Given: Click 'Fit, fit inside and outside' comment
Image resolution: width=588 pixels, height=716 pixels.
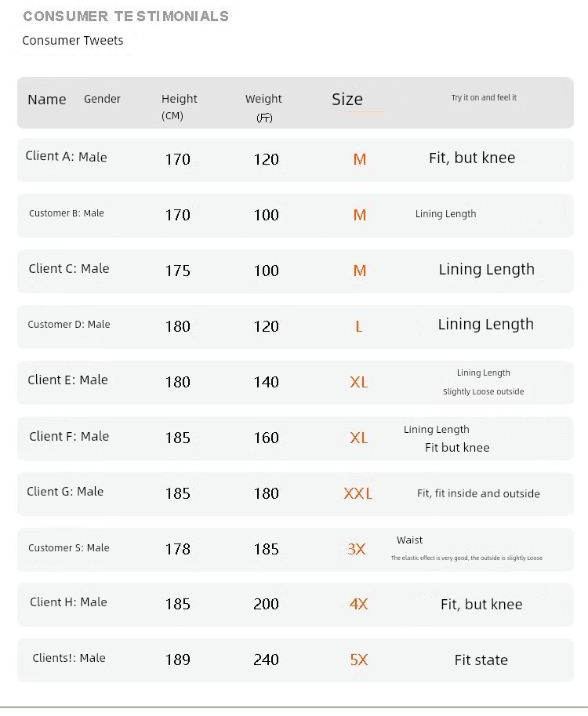Looking at the screenshot, I should tap(478, 493).
